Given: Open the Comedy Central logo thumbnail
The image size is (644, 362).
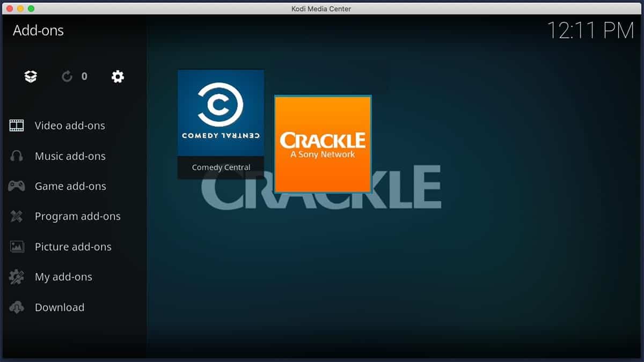Looking at the screenshot, I should tap(221, 113).
